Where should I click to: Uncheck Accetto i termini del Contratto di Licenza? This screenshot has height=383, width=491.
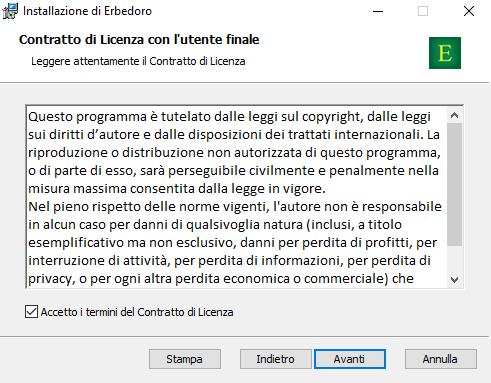click(x=31, y=312)
